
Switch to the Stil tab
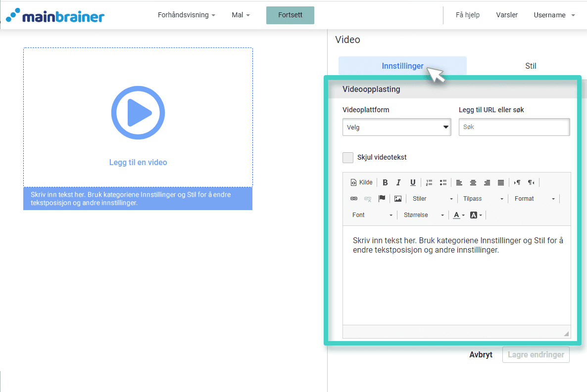click(530, 66)
